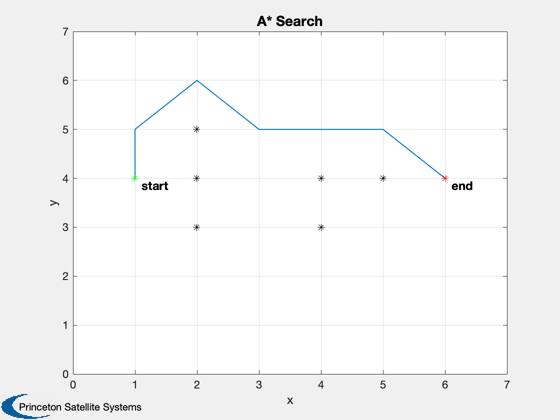Image resolution: width=560 pixels, height=420 pixels.
Task: Click the Princeton Satellite Systems crescent logo
Action: click(18, 406)
